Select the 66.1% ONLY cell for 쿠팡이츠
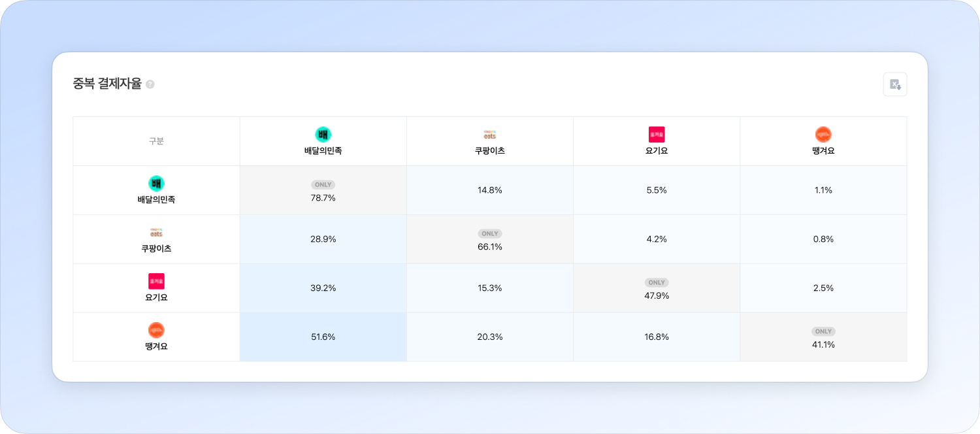The image size is (980, 434). pyautogui.click(x=489, y=240)
